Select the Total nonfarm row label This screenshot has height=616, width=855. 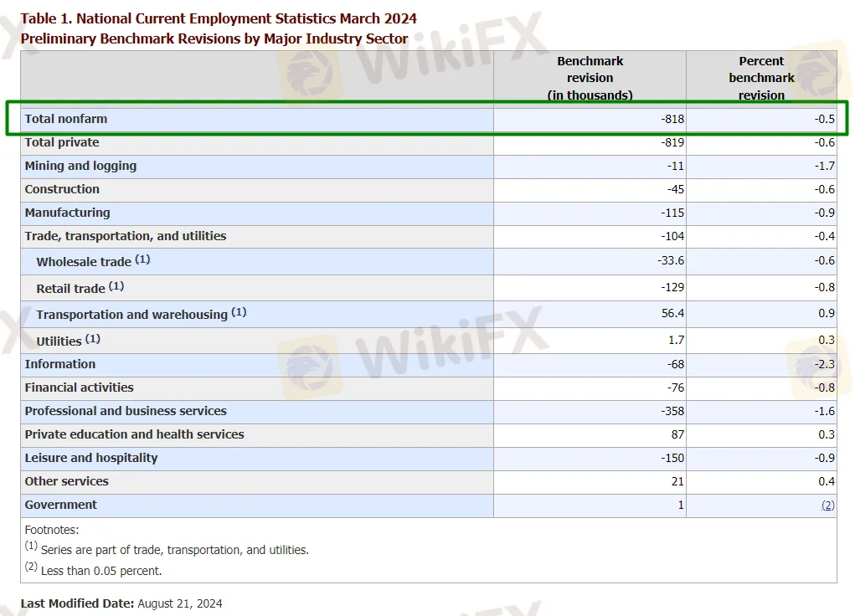(x=66, y=119)
